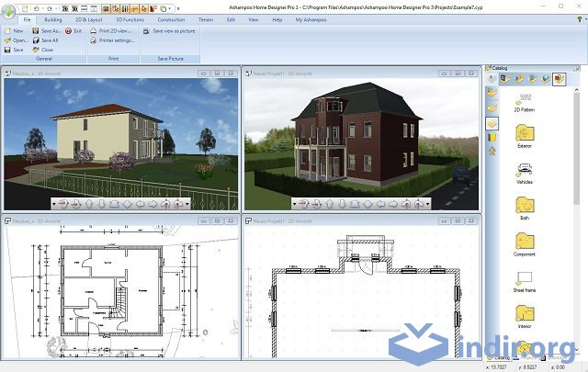
Task: Select the Construction ribbon tab
Action: [x=171, y=19]
